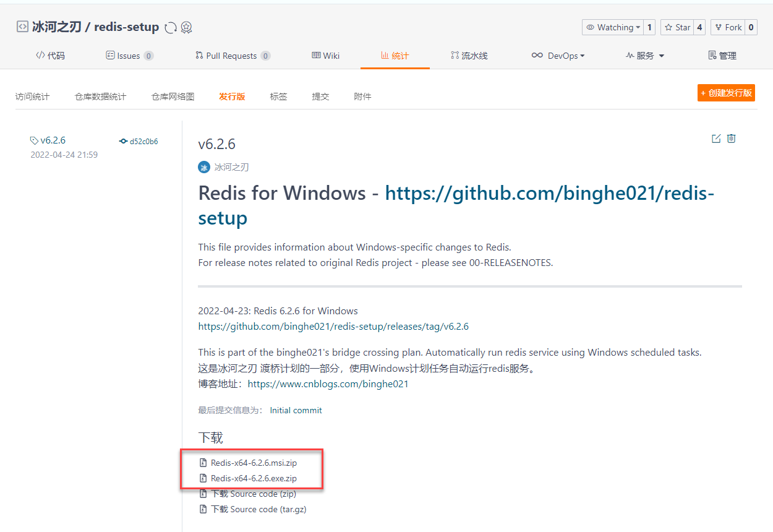
Task: Click the edit release pencil icon
Action: tap(716, 139)
